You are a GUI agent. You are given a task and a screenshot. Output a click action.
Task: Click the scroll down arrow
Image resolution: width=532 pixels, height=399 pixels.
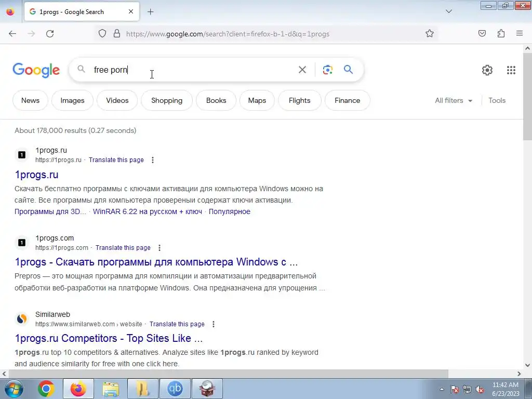[x=527, y=365]
